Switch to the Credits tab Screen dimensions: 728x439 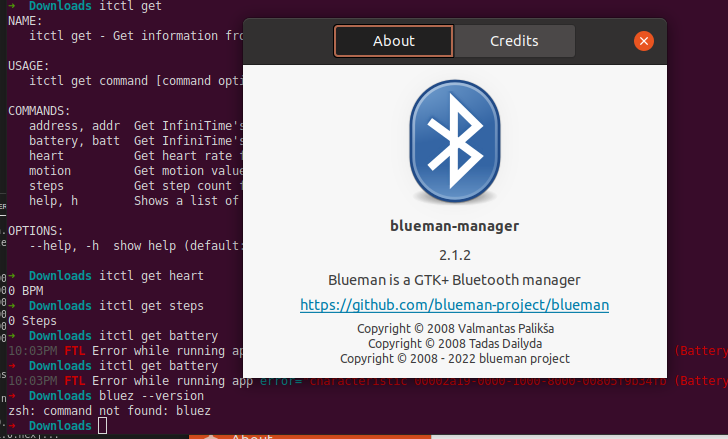click(x=514, y=41)
